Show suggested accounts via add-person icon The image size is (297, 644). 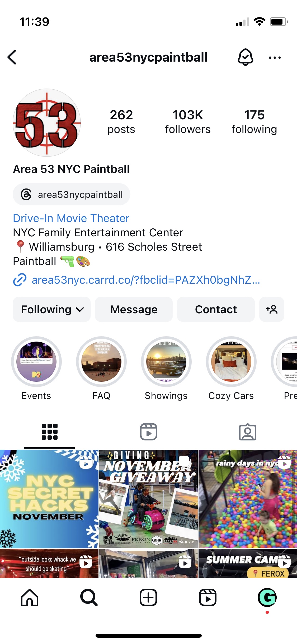click(272, 309)
